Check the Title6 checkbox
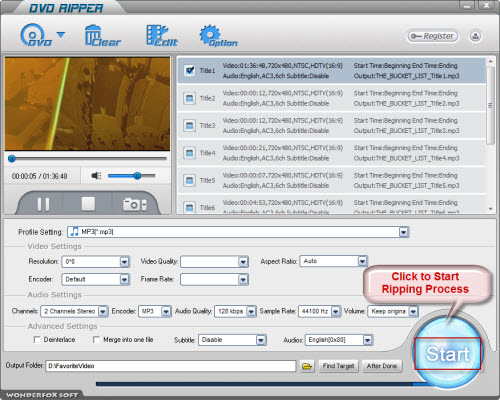 pos(189,207)
